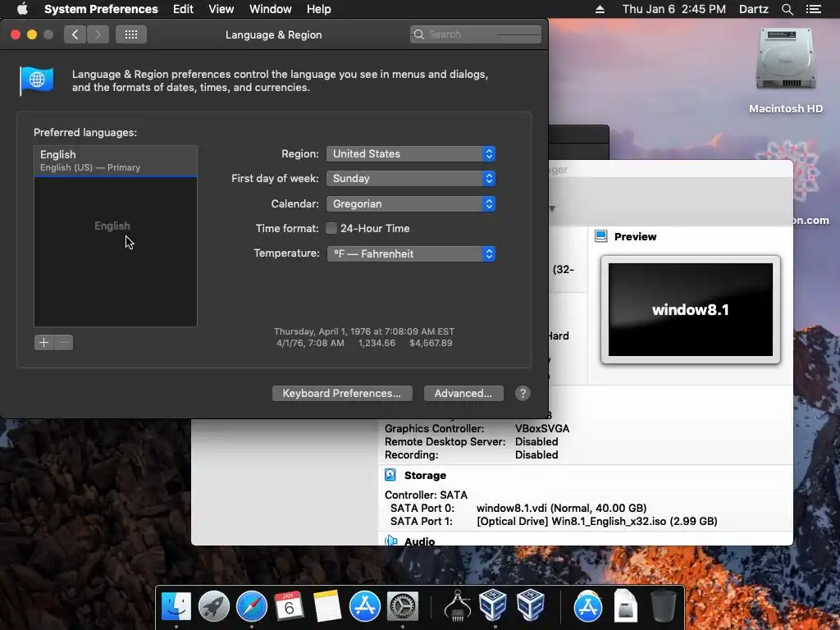This screenshot has width=840, height=630.
Task: Open the Help menu
Action: tap(319, 9)
